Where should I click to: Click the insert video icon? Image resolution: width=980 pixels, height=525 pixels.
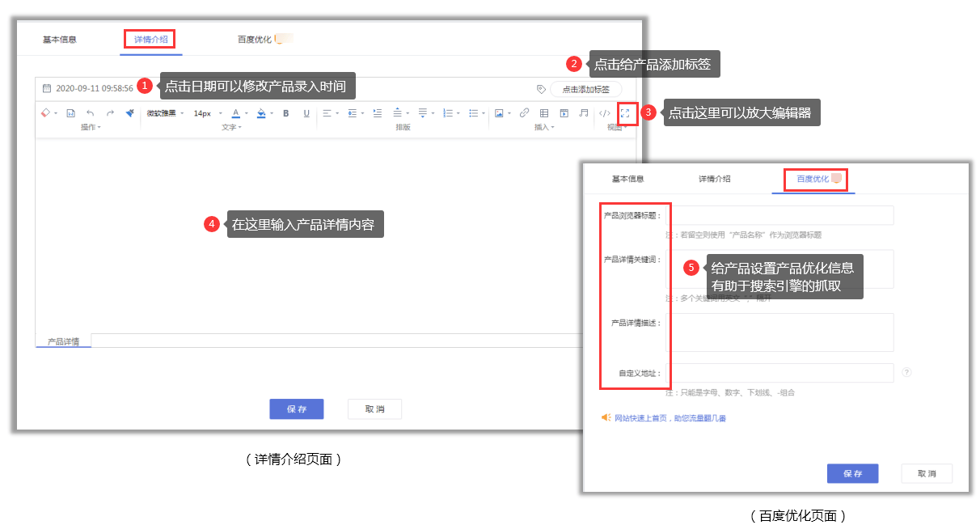(x=563, y=114)
